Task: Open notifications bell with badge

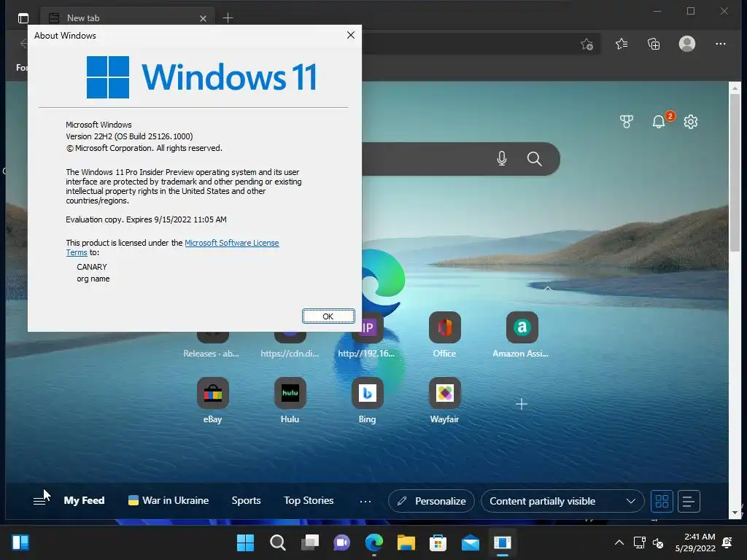Action: [659, 121]
